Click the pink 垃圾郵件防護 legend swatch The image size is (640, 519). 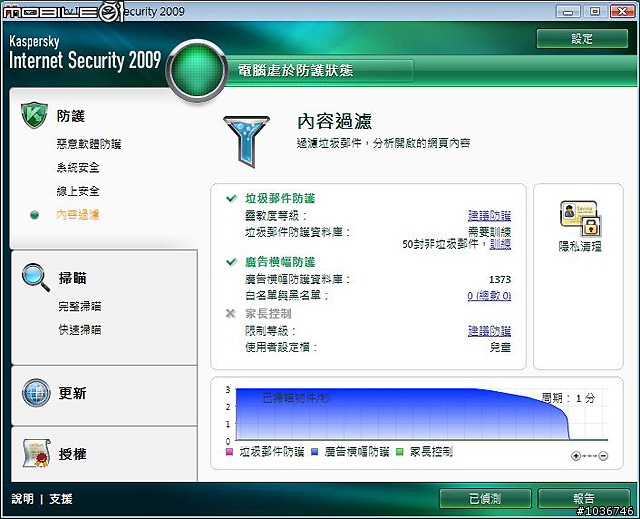click(229, 452)
